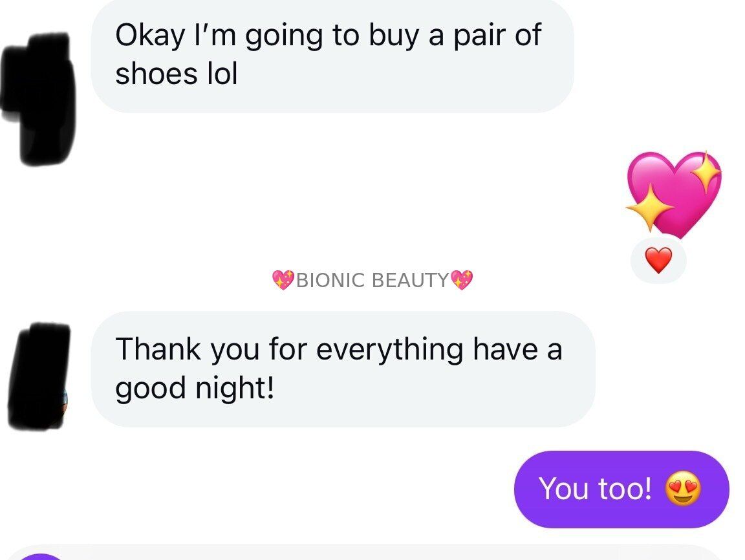This screenshot has width=745, height=560.
Task: Tap the purple "You too!" message bubble
Action: click(621, 489)
